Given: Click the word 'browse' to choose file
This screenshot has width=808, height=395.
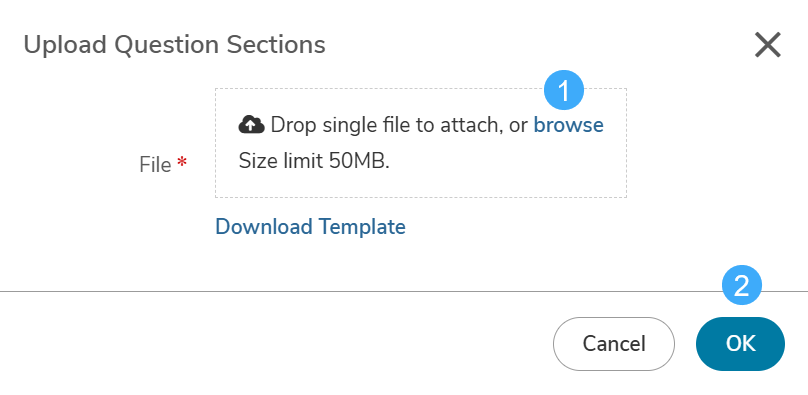Looking at the screenshot, I should click(568, 125).
